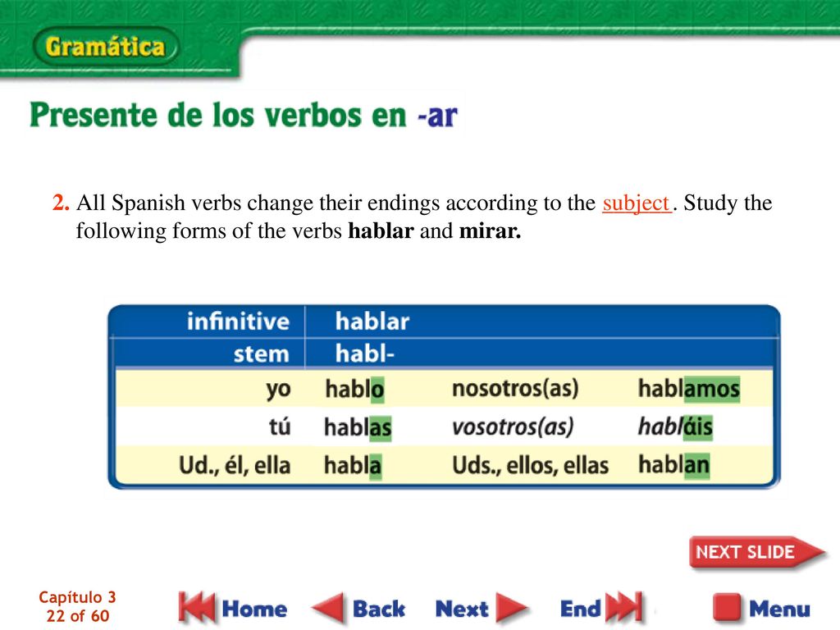Click the 'Capítulo 3' label
Image resolution: width=840 pixels, height=630 pixels.
[x=77, y=597]
